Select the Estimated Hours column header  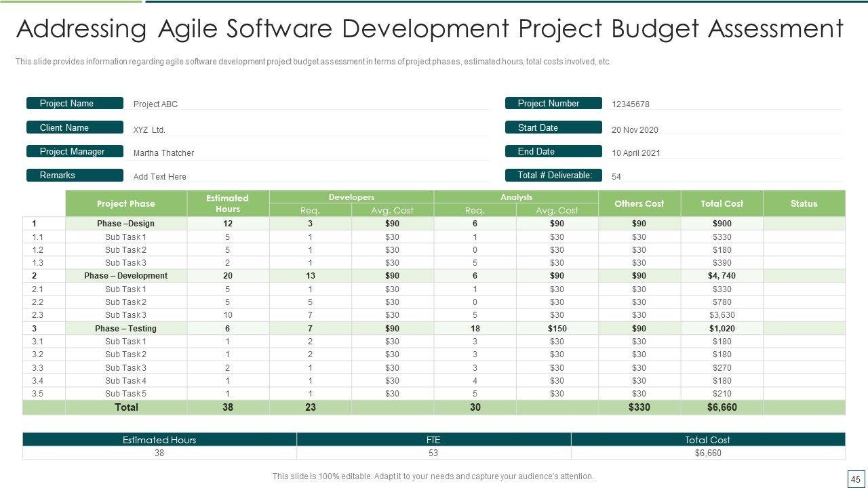228,203
